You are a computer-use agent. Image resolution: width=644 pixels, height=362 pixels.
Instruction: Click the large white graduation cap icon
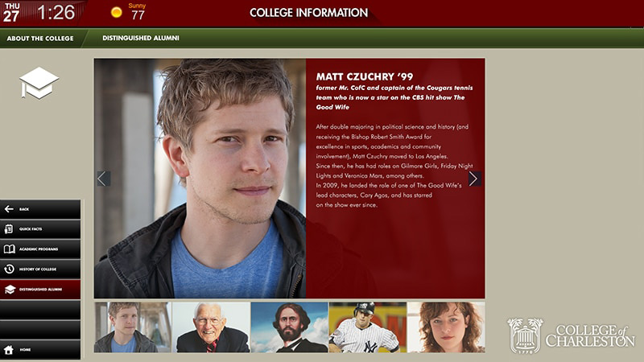pos(39,84)
